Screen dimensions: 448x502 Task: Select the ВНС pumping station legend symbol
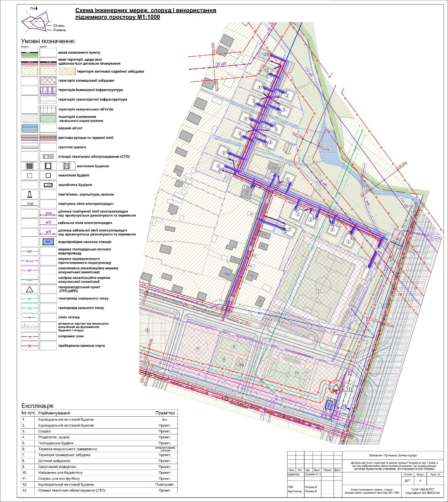pos(48,242)
